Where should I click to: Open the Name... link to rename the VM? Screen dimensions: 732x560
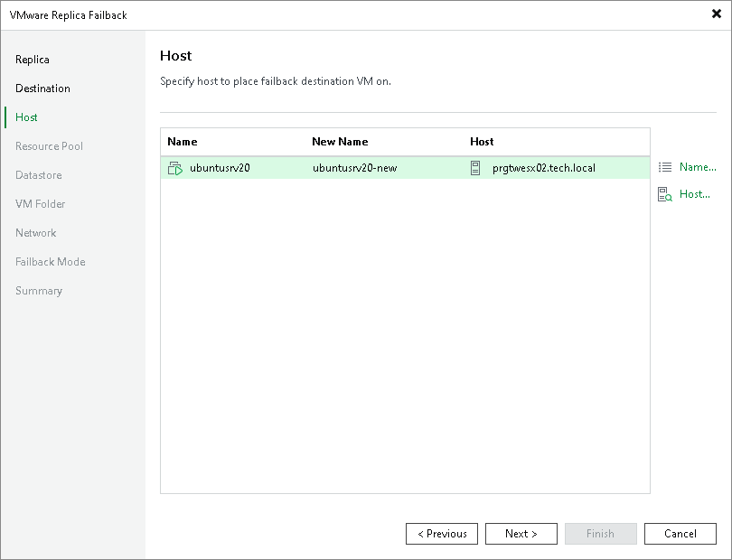698,166
